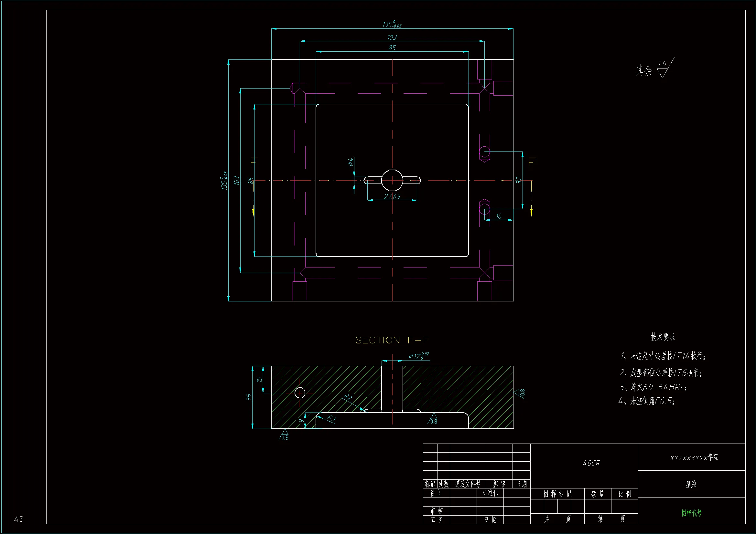Click the upper small circle near dimension 32
Viewport: 756px width, 534px height.
click(484, 152)
